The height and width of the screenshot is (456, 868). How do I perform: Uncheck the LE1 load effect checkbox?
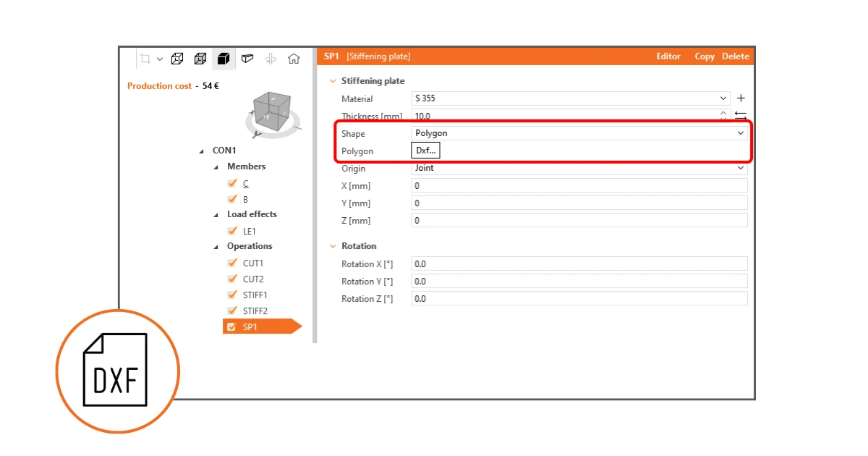pyautogui.click(x=232, y=231)
